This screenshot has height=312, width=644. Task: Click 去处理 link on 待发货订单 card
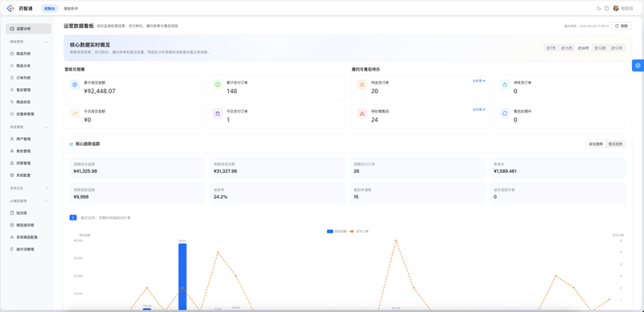pyautogui.click(x=479, y=81)
